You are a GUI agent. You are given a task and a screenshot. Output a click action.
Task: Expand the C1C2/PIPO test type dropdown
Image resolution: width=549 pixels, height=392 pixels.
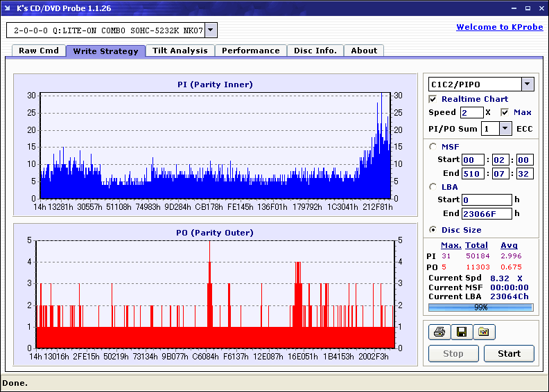click(x=527, y=84)
